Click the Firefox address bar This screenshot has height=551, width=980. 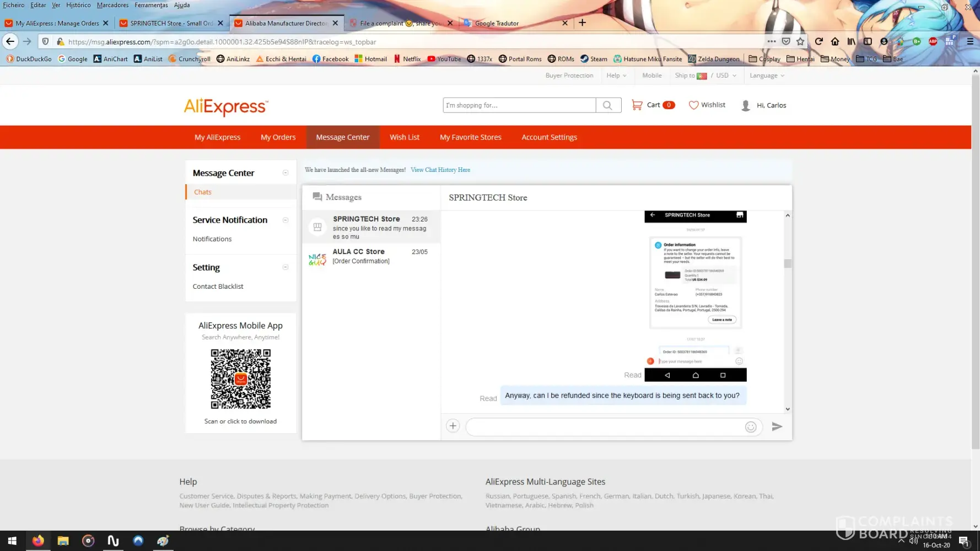pyautogui.click(x=413, y=41)
